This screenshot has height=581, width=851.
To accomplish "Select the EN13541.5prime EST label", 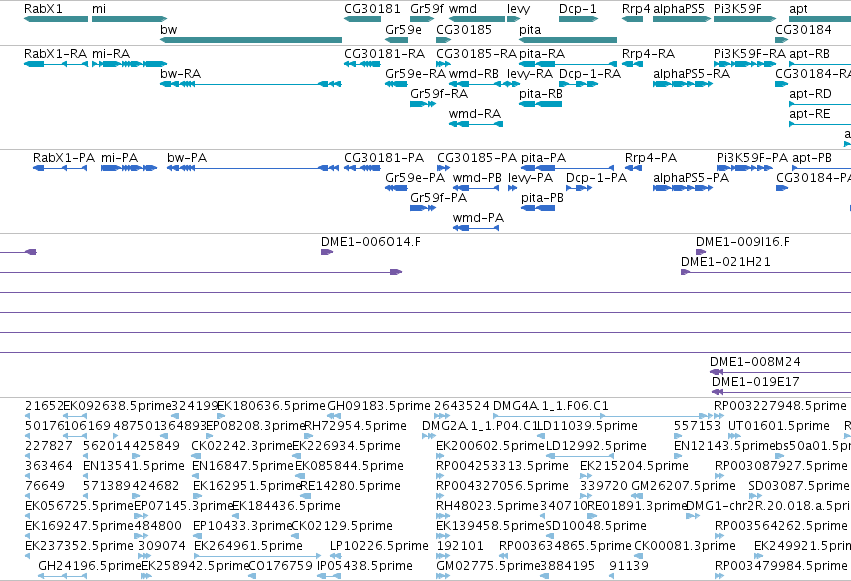I will [x=134, y=466].
